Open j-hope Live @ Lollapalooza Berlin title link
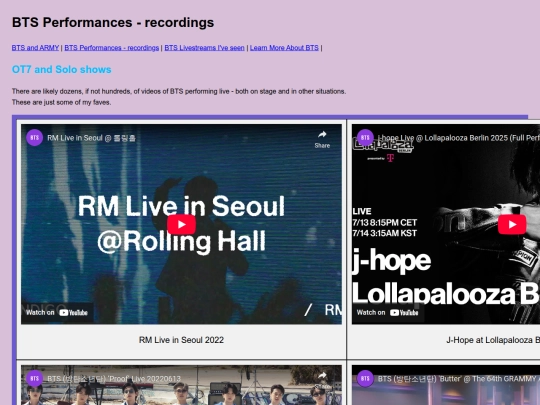The width and height of the screenshot is (540, 405). (459, 138)
